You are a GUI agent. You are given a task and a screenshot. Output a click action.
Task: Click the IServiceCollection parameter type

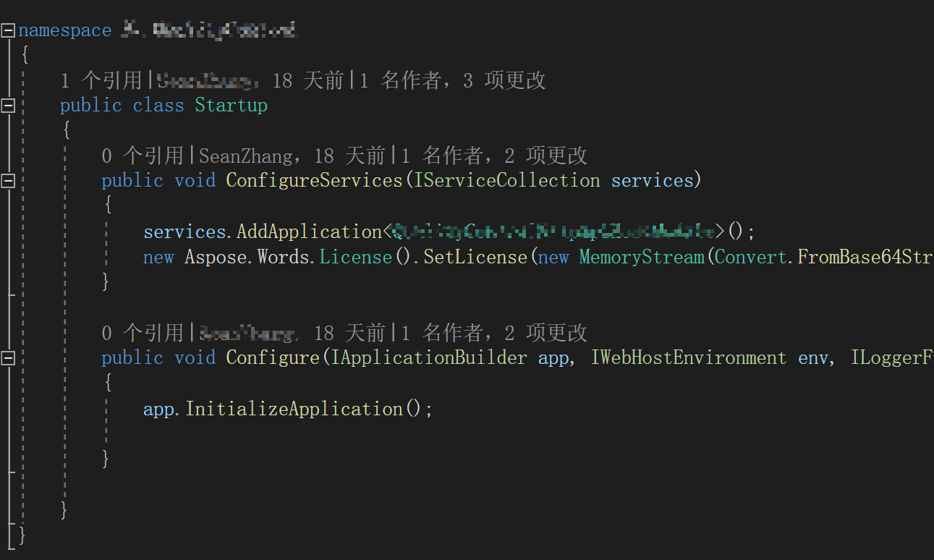(506, 180)
